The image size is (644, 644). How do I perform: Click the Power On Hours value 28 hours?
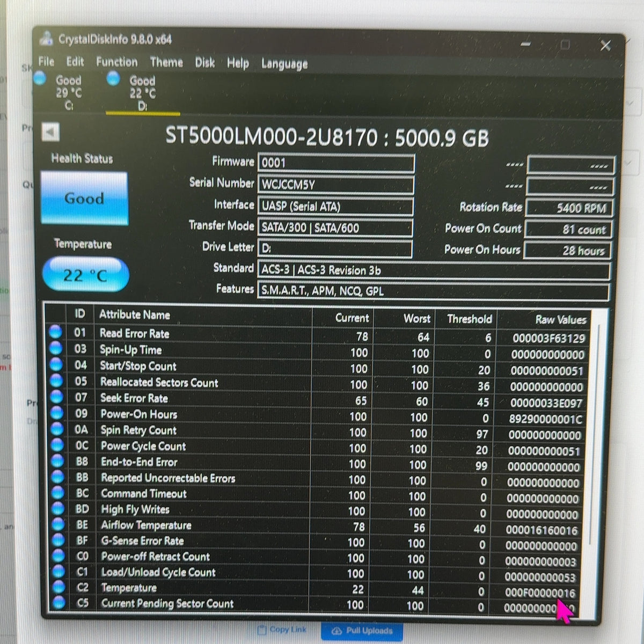(x=568, y=250)
